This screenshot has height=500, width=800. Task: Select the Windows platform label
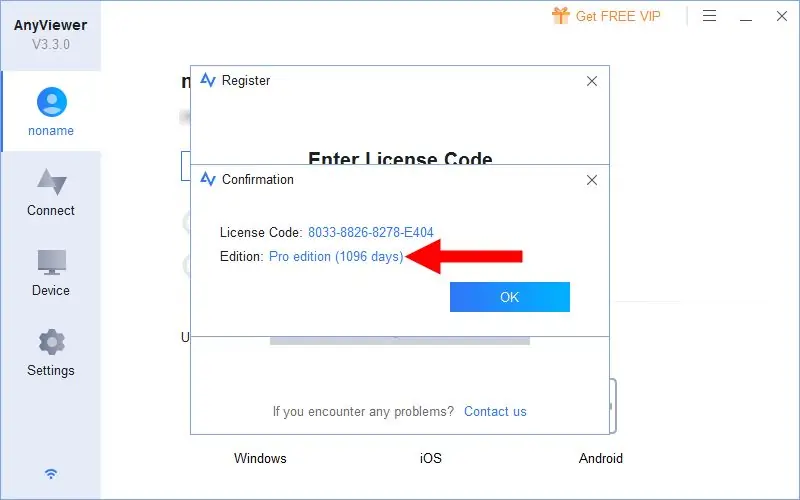click(x=260, y=458)
